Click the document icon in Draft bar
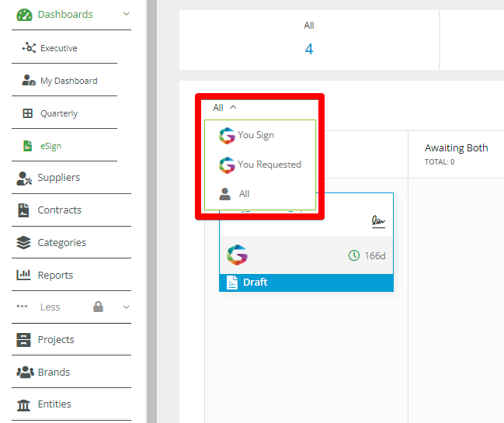 [x=231, y=283]
